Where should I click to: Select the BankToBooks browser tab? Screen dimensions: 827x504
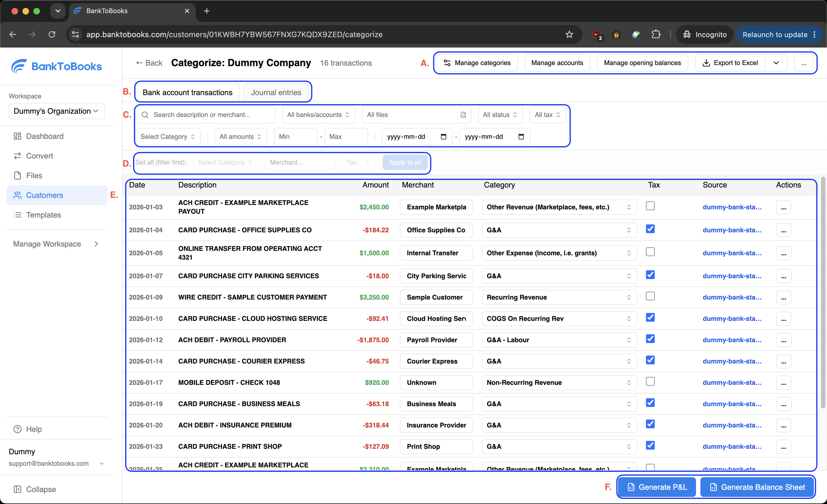[132, 11]
